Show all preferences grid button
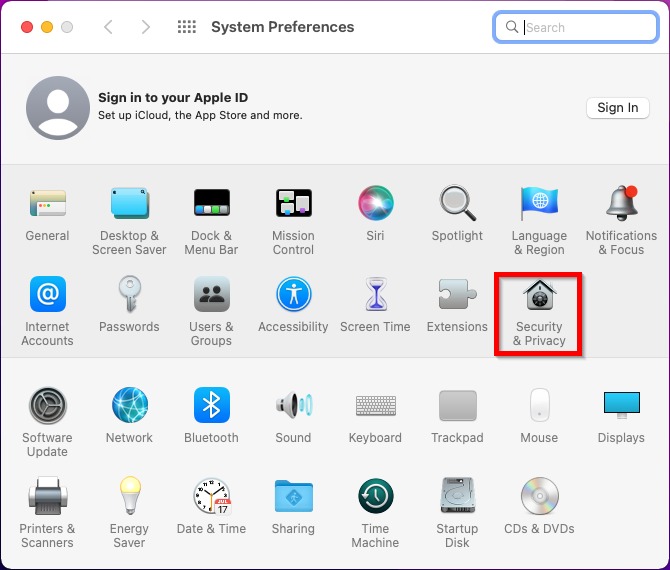Viewport: 670px width, 570px height. [x=186, y=27]
